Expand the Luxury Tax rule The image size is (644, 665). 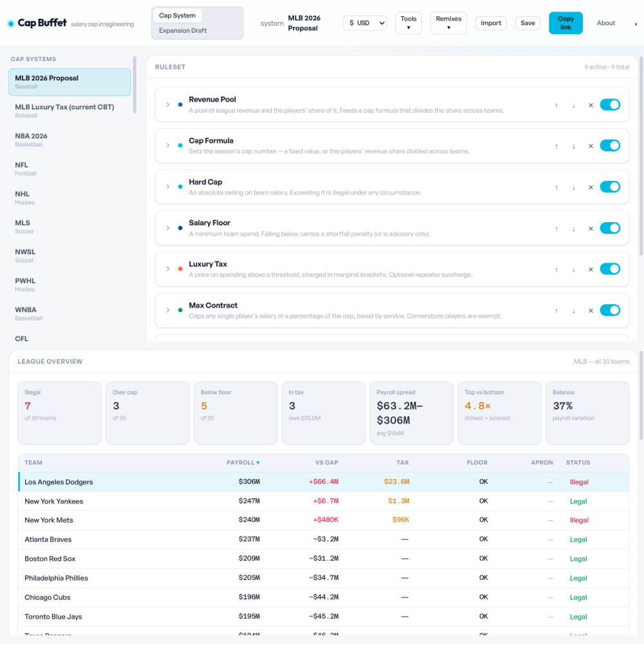[168, 269]
